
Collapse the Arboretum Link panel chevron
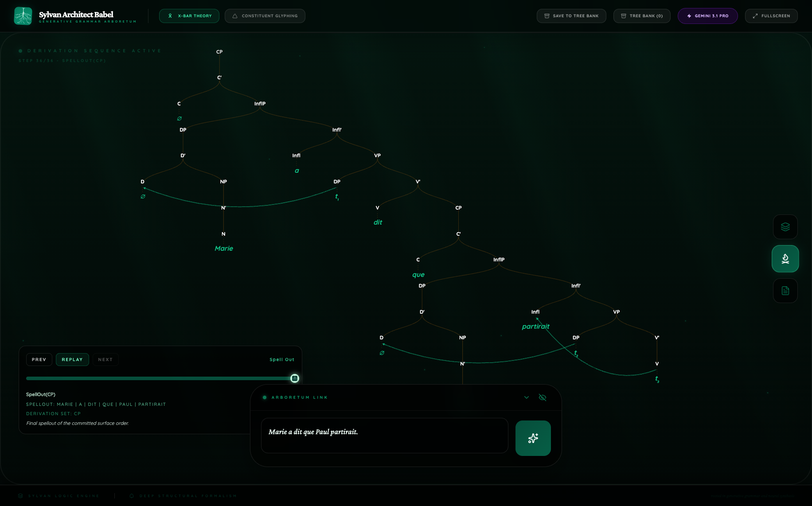[527, 397]
